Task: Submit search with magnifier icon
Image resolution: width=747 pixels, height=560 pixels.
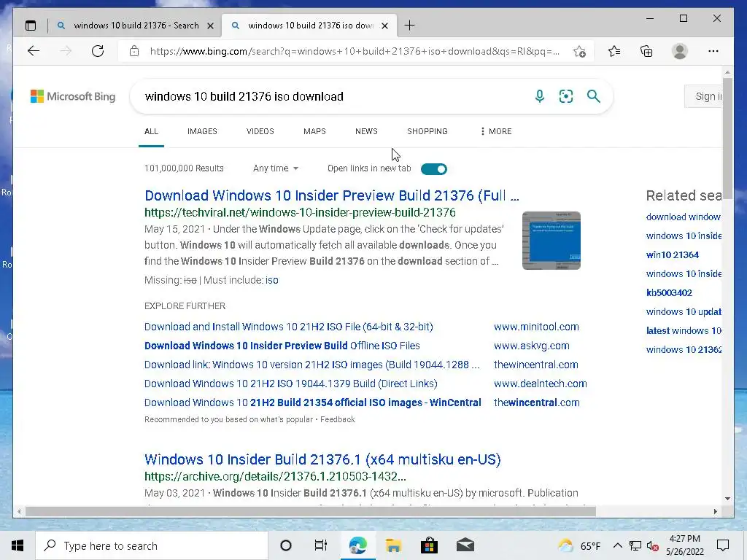Action: pos(594,96)
